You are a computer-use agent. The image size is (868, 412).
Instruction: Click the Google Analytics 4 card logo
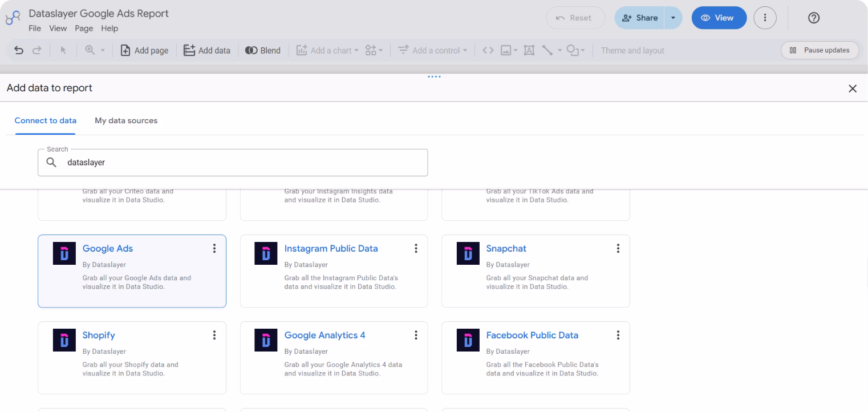pyautogui.click(x=266, y=340)
